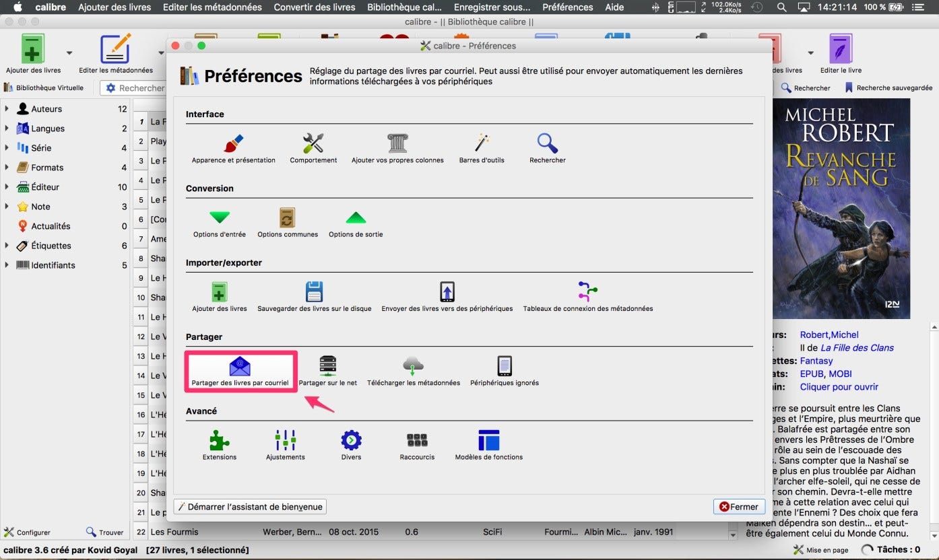Open Modèles de fonctions preferences

point(489,445)
